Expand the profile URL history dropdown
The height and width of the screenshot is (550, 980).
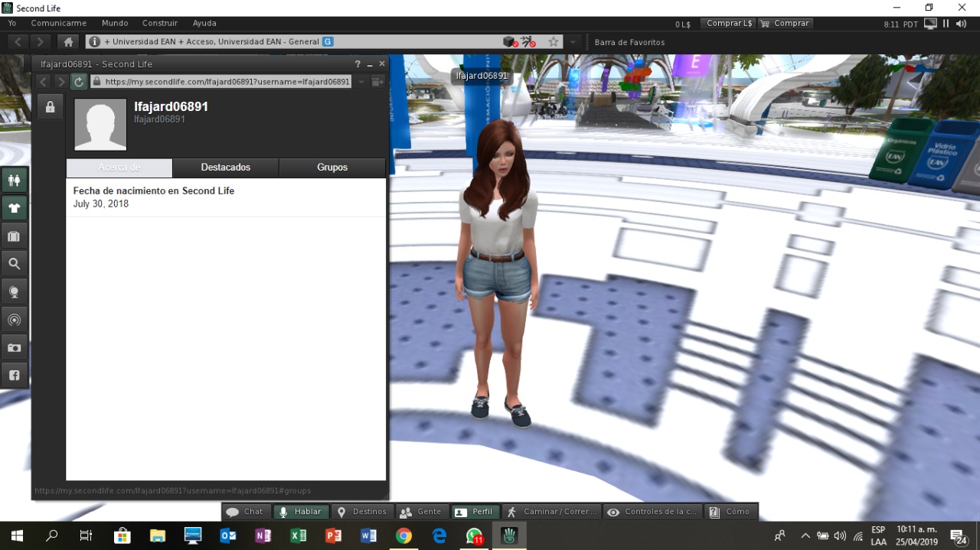click(x=361, y=82)
